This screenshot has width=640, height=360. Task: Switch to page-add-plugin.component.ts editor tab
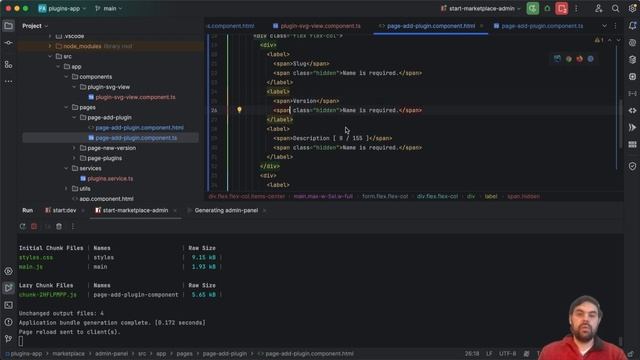point(538,26)
